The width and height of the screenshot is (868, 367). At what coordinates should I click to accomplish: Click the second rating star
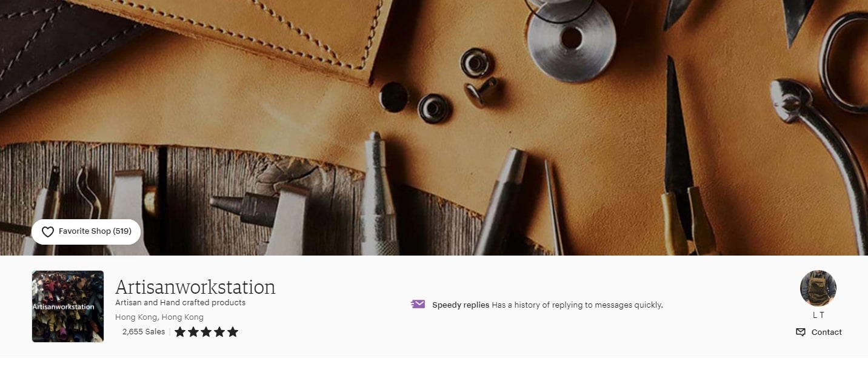[x=193, y=332]
